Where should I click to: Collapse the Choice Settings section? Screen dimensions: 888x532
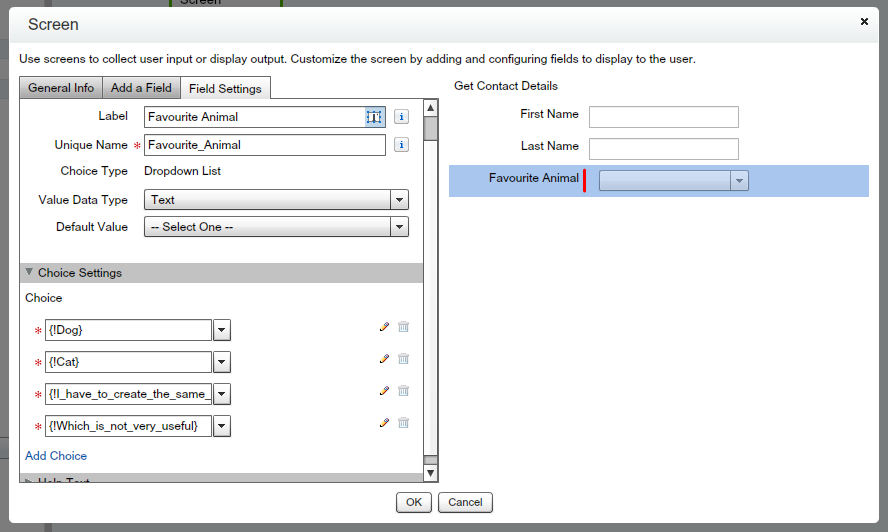pos(30,273)
